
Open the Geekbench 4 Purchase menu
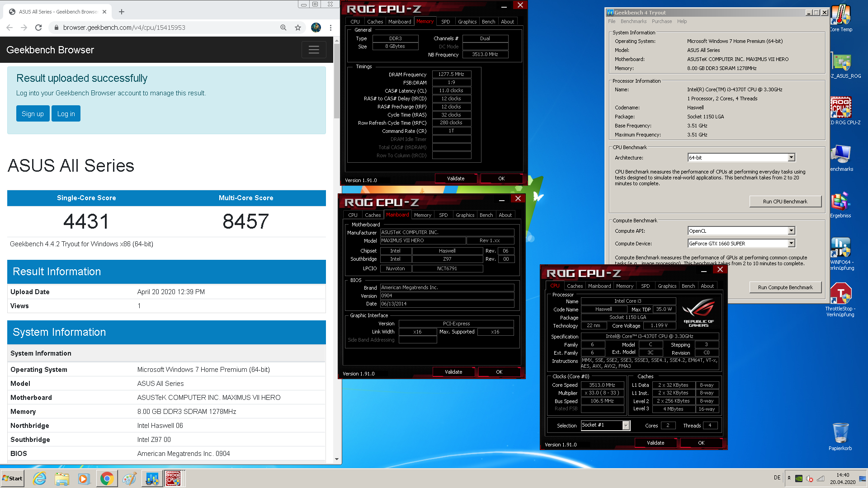[662, 21]
